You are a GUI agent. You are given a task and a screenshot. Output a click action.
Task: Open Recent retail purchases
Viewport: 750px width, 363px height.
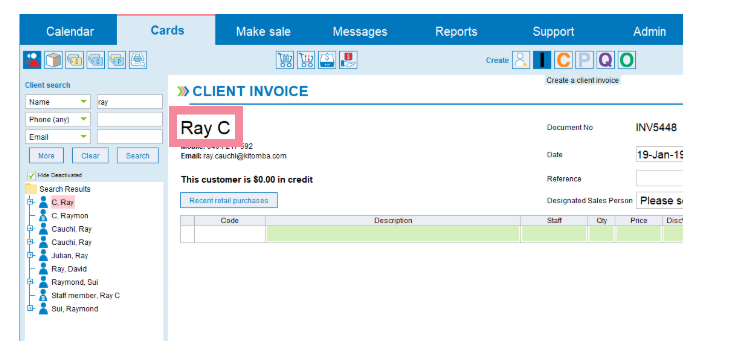tap(229, 200)
